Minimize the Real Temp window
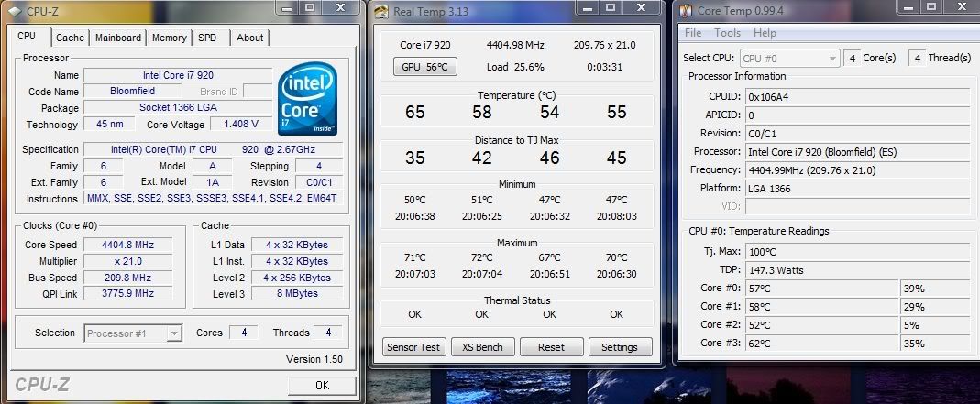 point(586,8)
